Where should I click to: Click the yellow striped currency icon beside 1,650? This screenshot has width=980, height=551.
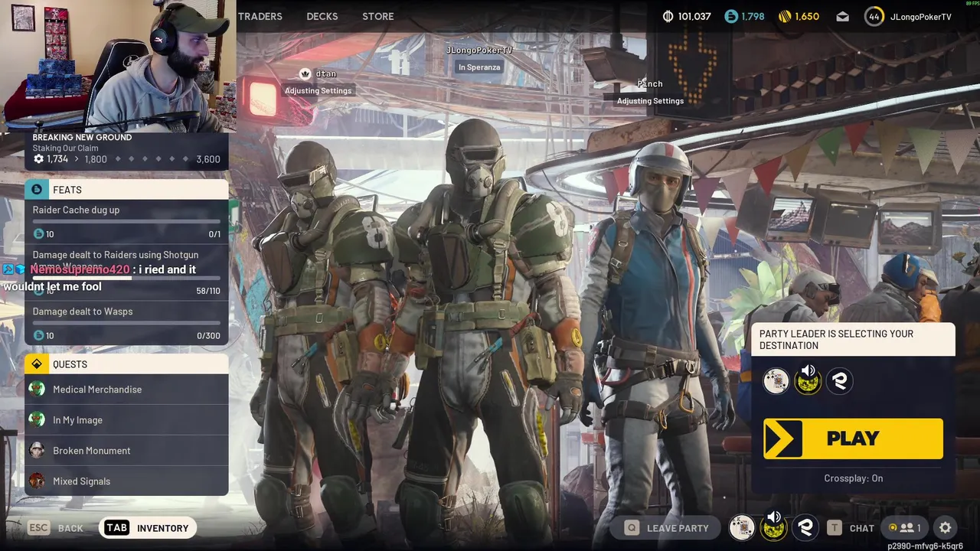(x=785, y=16)
